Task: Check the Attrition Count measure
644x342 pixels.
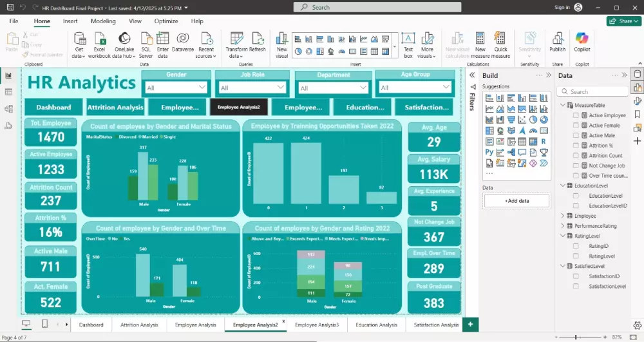Action: 576,156
